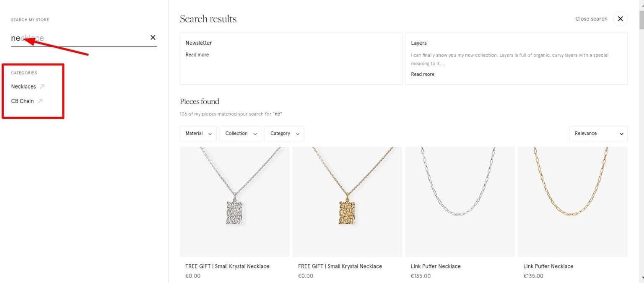
Task: Click the page's vertical scrollbar
Action: 640,126
